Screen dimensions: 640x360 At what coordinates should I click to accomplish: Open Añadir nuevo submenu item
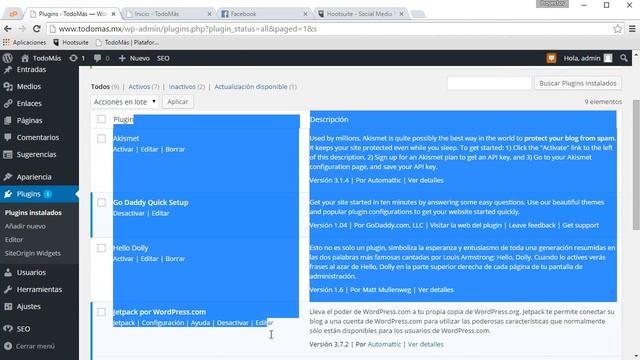pos(25,226)
